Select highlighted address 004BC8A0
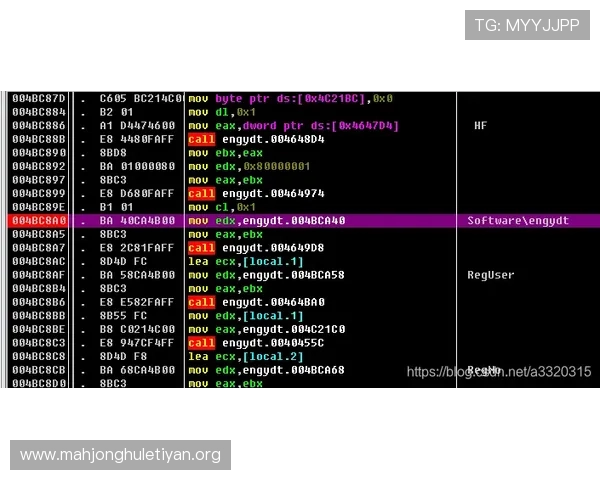Screen dimensions: 600x480 coord(38,220)
